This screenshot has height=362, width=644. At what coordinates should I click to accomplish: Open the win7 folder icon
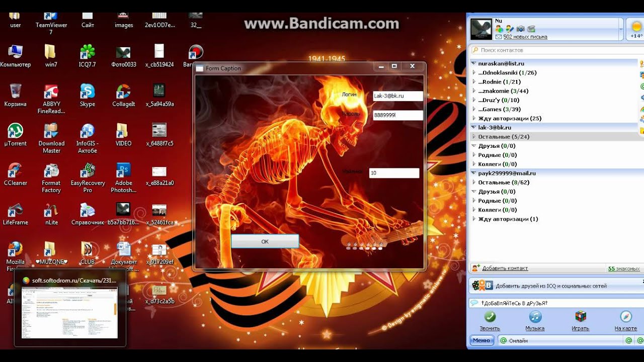coord(51,55)
